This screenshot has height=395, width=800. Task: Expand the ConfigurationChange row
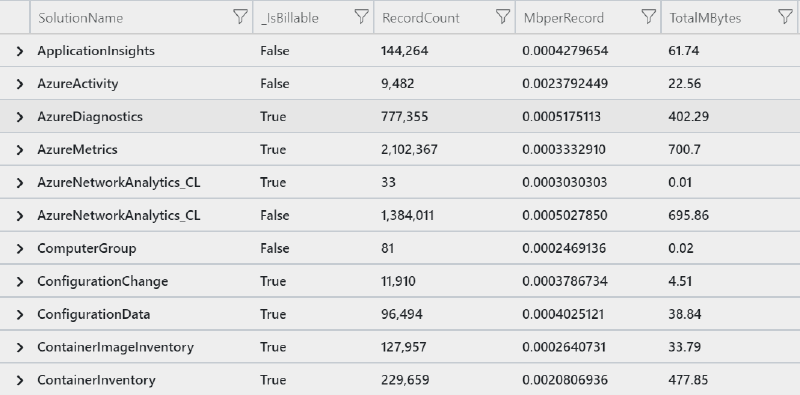pos(19,281)
